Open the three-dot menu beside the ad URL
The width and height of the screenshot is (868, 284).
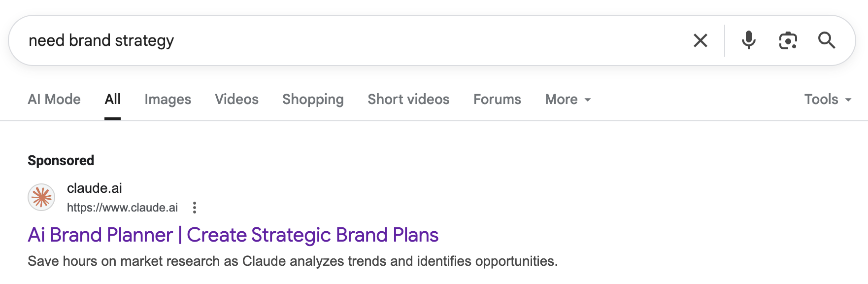(x=195, y=208)
